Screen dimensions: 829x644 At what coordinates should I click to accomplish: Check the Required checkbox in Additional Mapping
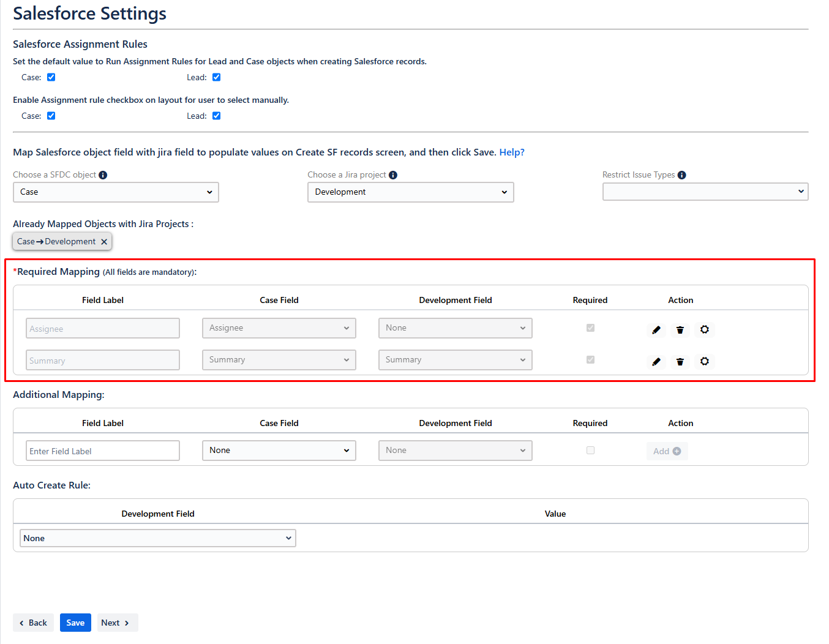(x=590, y=451)
